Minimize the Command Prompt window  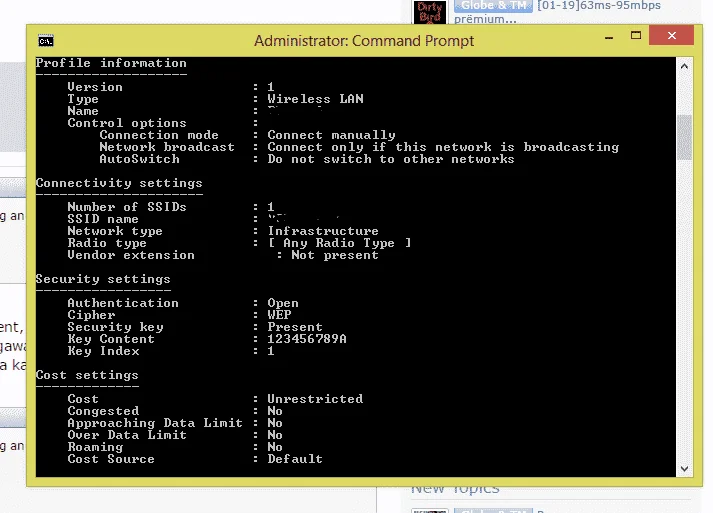click(609, 38)
